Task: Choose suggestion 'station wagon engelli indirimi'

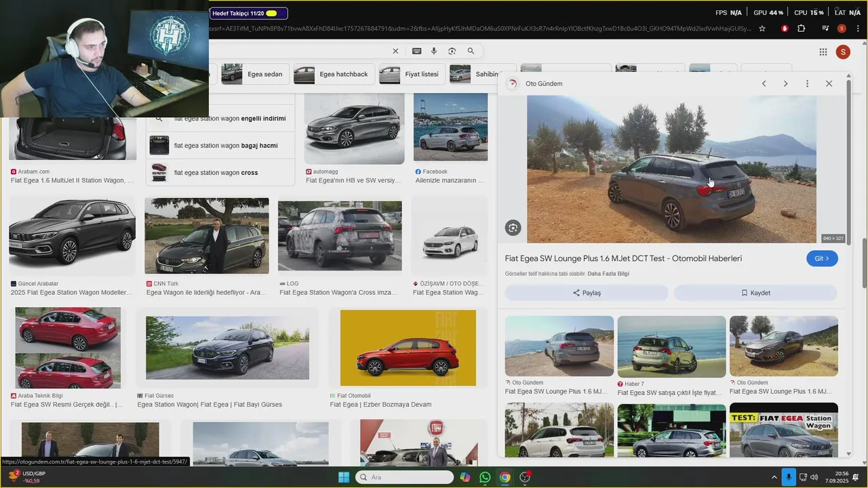Action: (x=220, y=119)
